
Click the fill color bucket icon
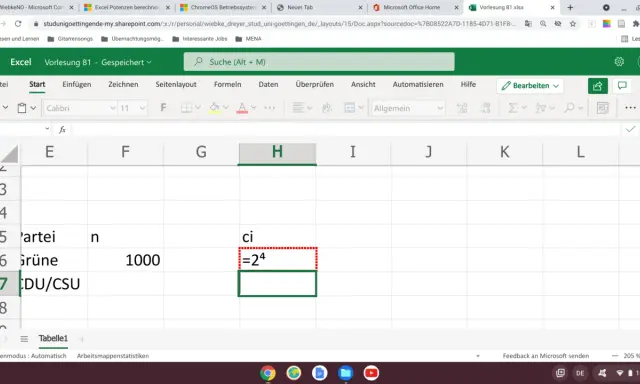[x=214, y=108]
